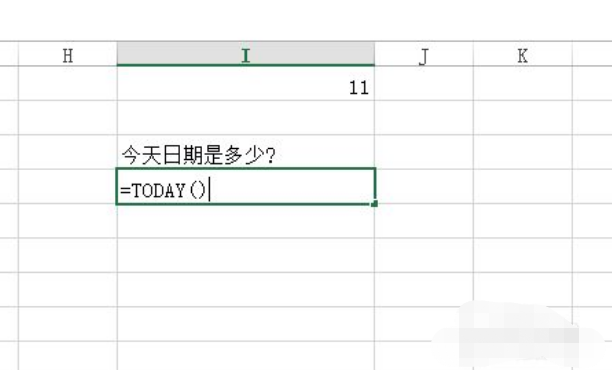Screen dimensions: 612x370
Task: Select column header I
Action: tap(246, 54)
